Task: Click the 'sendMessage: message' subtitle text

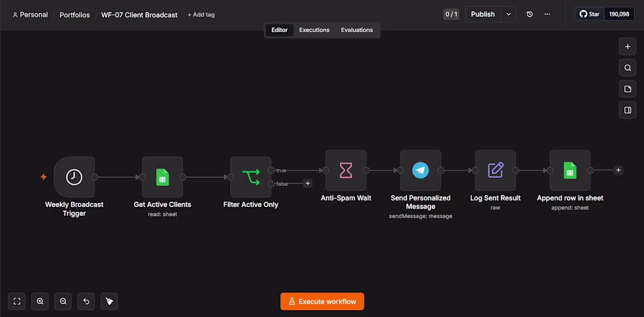Action: click(420, 216)
